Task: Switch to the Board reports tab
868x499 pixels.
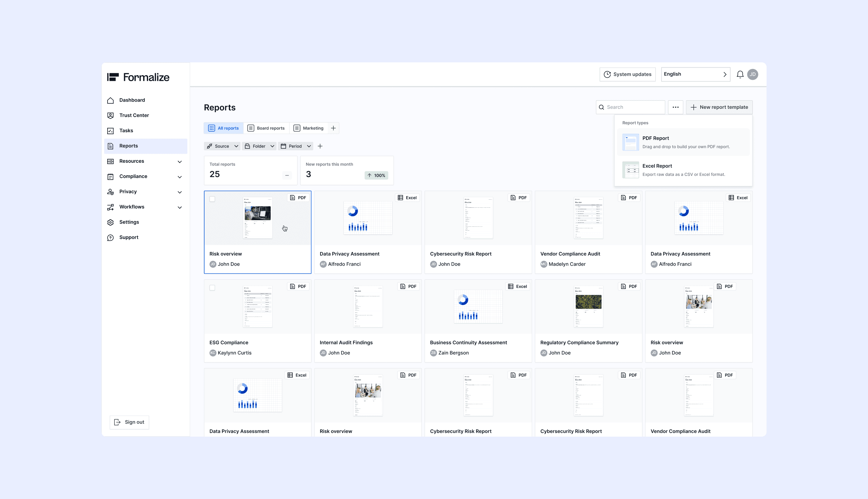Action: (x=266, y=128)
